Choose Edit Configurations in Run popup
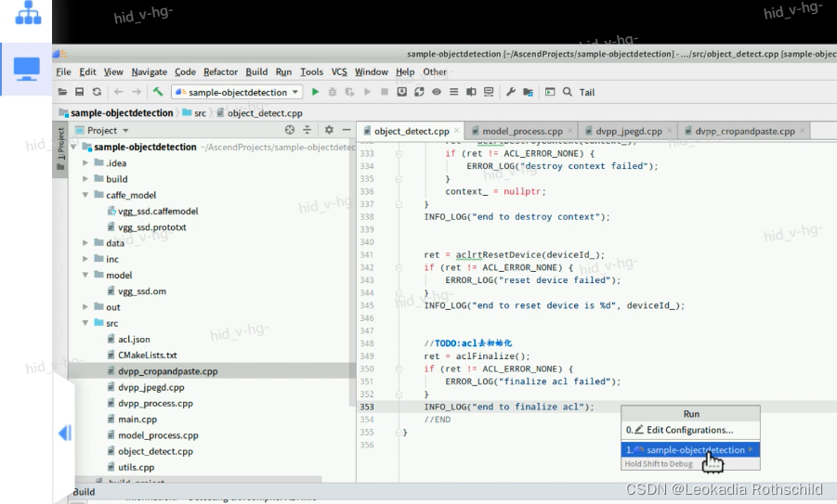The height and width of the screenshot is (504, 837). click(x=690, y=430)
